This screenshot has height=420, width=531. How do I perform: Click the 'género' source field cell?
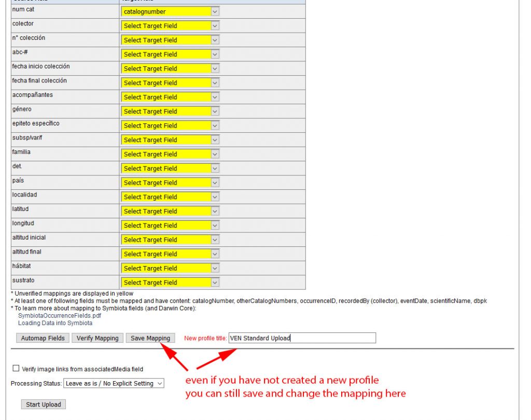65,111
